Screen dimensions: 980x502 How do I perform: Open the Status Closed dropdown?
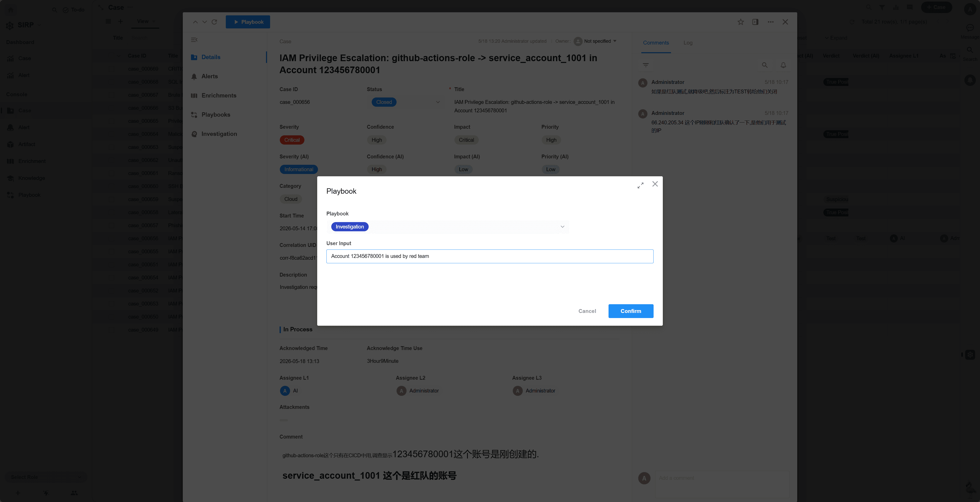coord(405,102)
